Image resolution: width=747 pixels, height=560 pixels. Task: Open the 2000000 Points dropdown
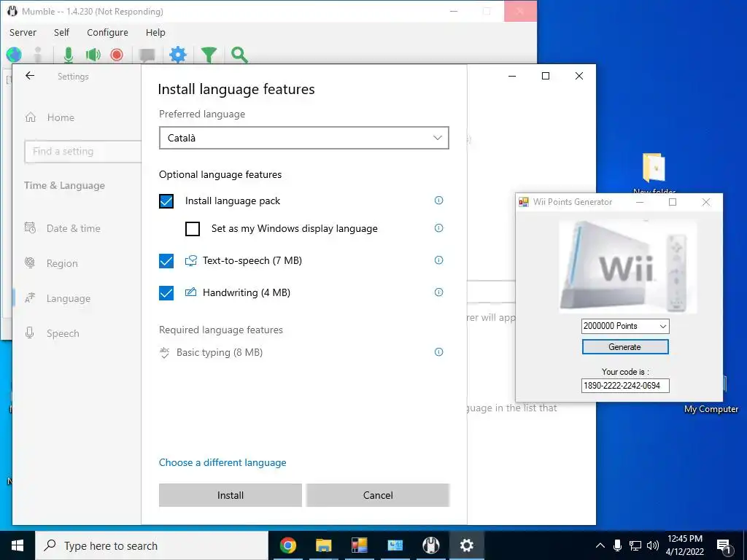[x=625, y=326]
